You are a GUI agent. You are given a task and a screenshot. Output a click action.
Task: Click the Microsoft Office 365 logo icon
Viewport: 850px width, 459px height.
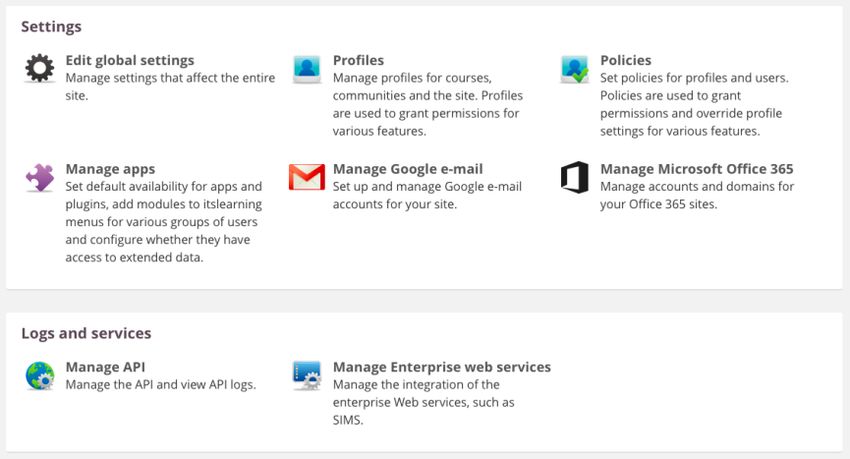575,177
